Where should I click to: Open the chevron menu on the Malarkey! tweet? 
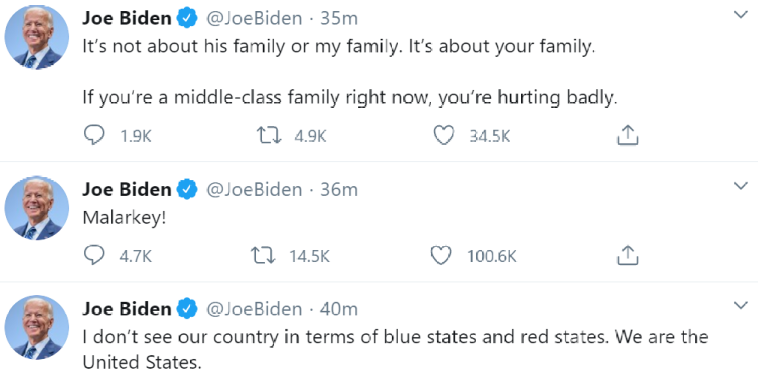click(741, 186)
